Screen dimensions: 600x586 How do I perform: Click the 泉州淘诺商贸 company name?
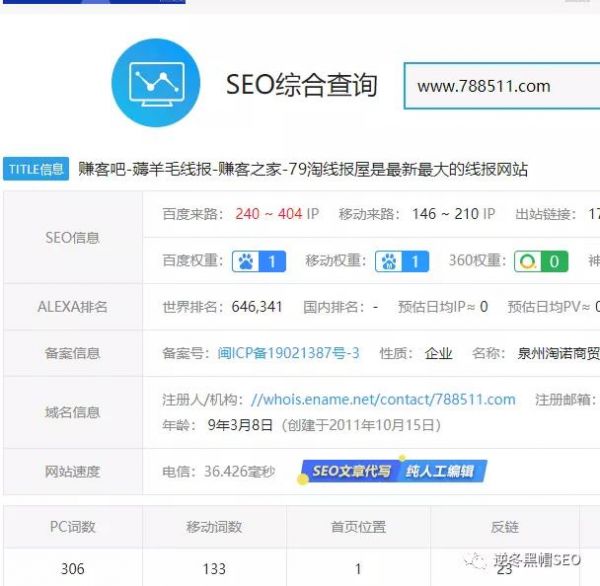tap(558, 353)
